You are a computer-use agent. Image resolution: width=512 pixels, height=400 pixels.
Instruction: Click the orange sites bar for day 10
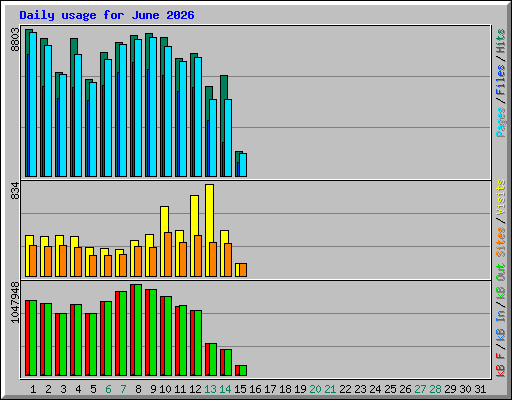(168, 254)
